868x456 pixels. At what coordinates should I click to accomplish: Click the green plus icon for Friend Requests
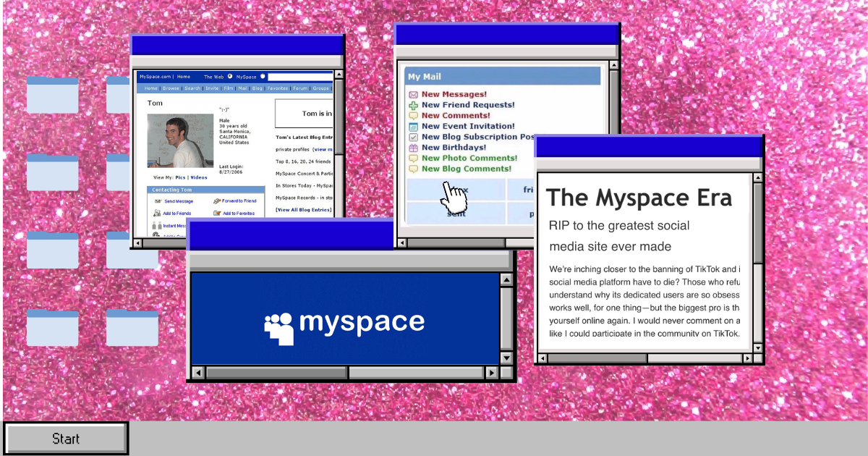pyautogui.click(x=413, y=105)
